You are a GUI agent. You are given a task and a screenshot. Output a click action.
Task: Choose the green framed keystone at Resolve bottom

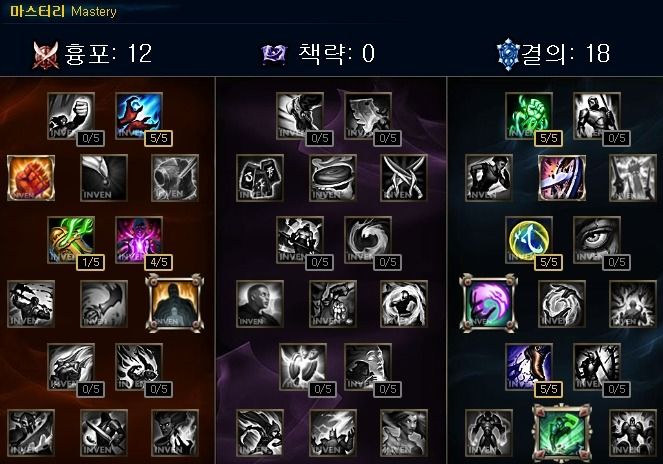click(x=562, y=433)
